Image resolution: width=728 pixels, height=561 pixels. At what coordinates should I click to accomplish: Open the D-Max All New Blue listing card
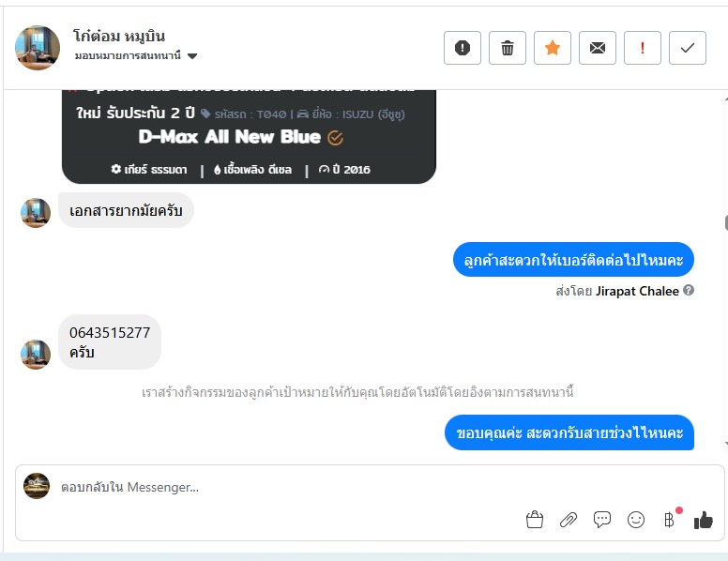point(249,137)
